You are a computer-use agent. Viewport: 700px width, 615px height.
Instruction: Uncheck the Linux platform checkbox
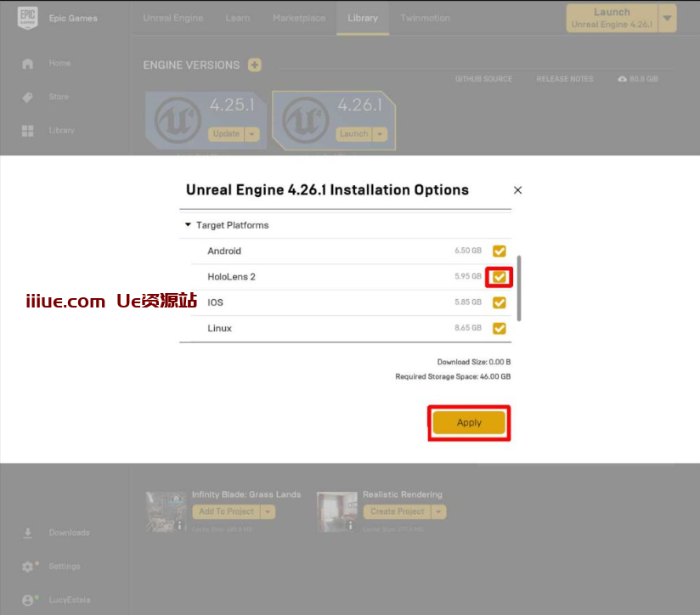point(500,328)
